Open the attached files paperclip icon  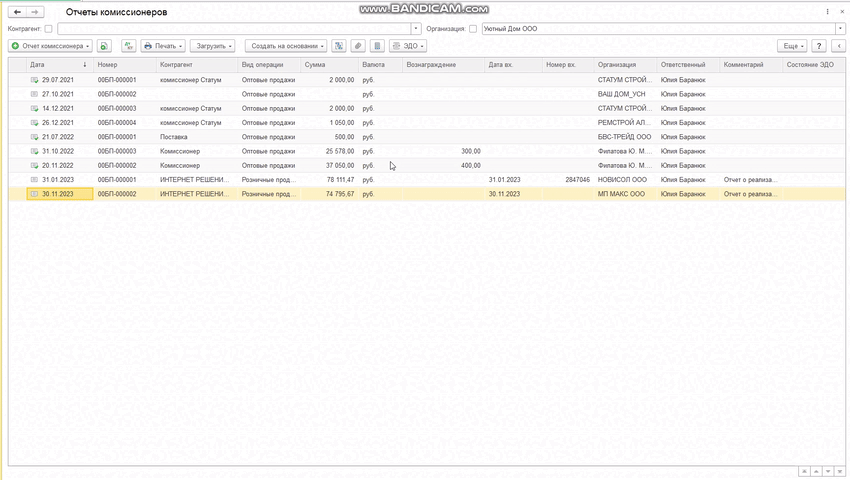358,46
